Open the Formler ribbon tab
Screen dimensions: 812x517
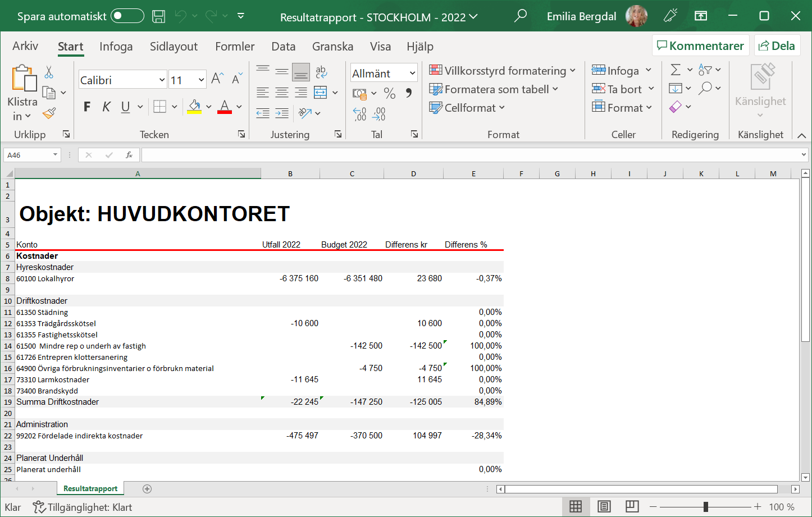(x=235, y=47)
